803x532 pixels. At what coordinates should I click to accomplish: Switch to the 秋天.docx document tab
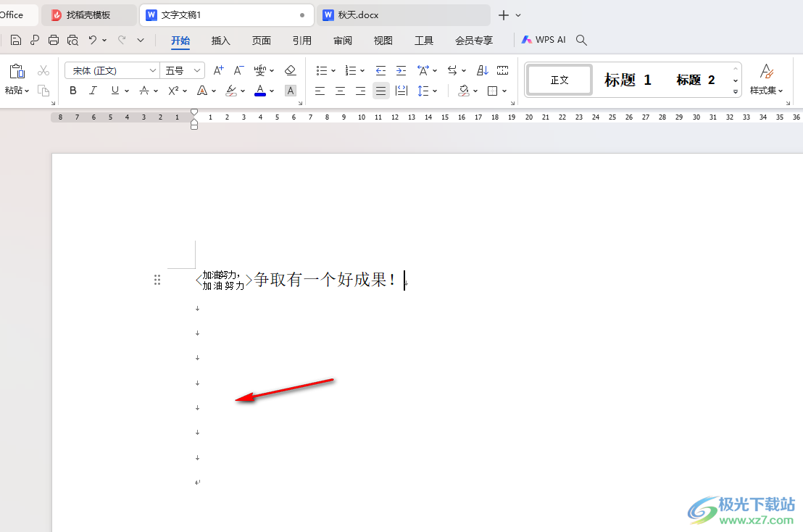(x=404, y=14)
